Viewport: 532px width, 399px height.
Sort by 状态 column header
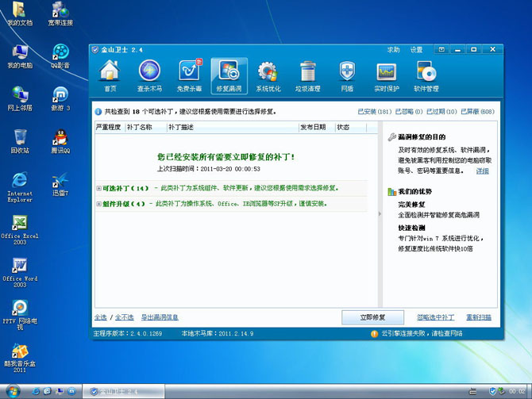pos(351,127)
